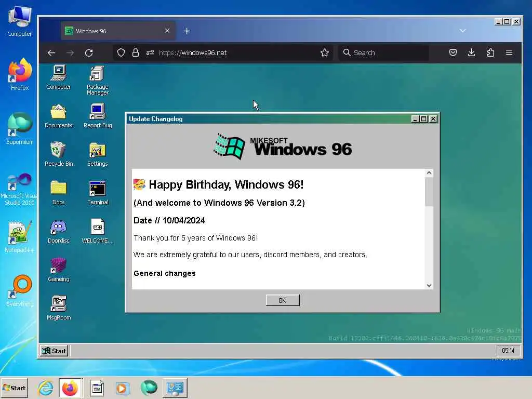
Task: Click Firefox forward navigation arrow
Action: [70, 52]
